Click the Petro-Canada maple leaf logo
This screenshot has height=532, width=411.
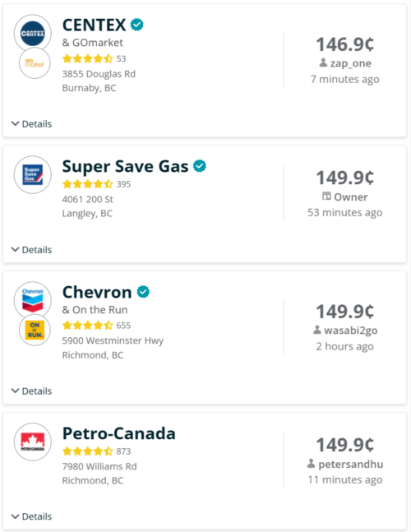33,442
